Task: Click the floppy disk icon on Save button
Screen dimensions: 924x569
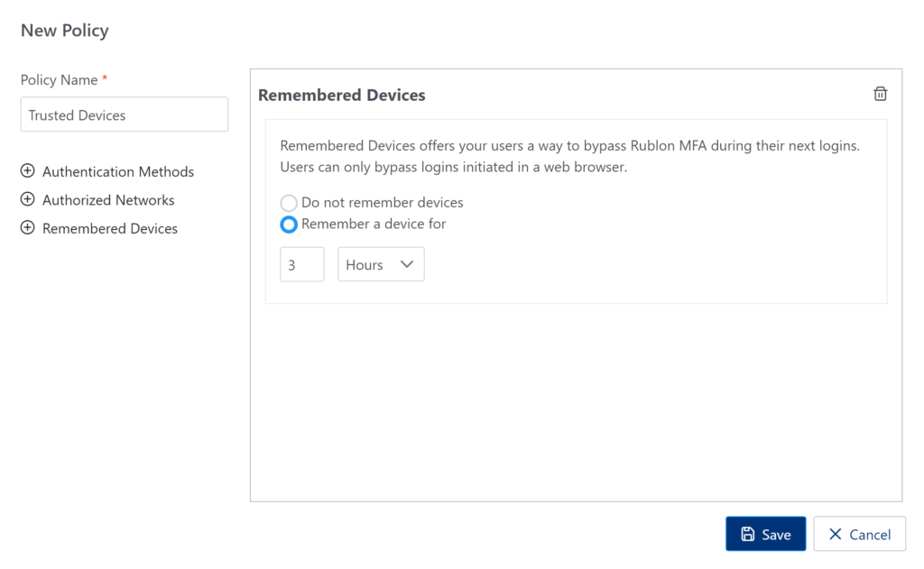Action: point(748,533)
